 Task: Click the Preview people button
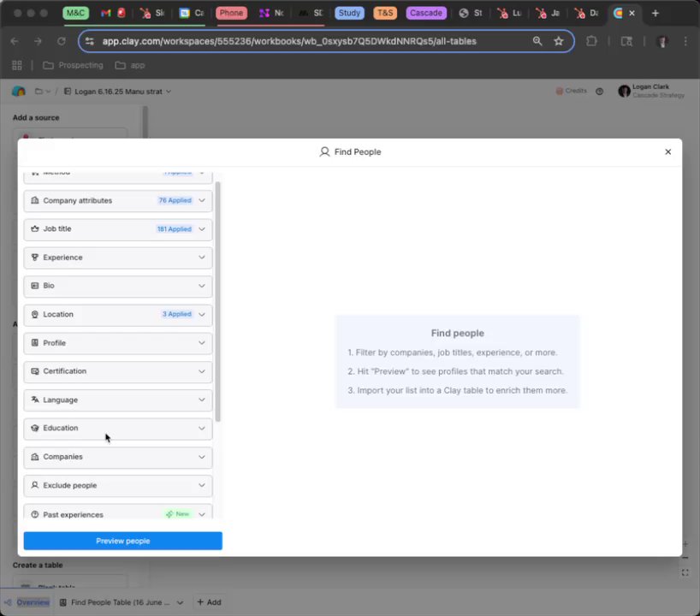122,541
